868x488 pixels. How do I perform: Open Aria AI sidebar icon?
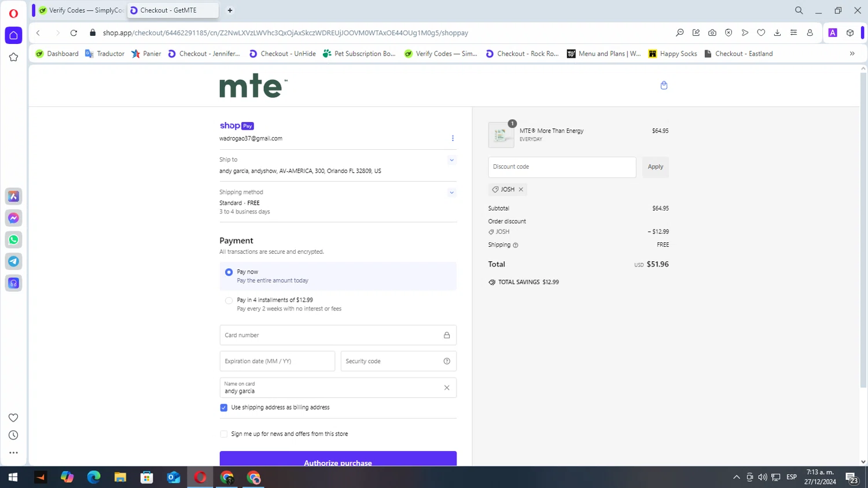13,197
